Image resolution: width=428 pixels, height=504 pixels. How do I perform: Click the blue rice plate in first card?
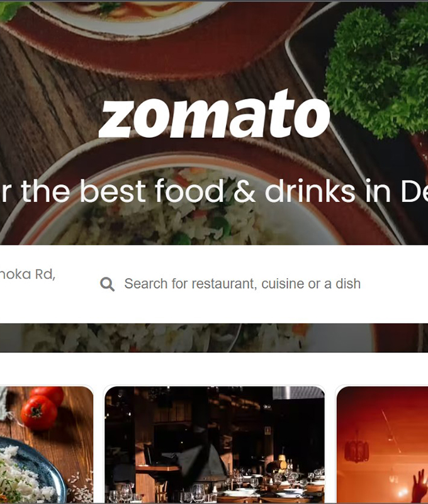point(31,471)
